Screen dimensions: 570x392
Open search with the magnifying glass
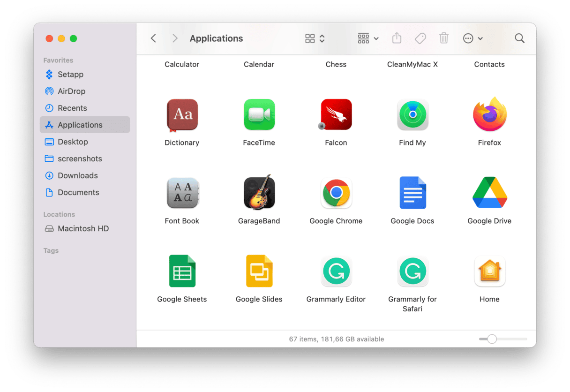click(519, 38)
